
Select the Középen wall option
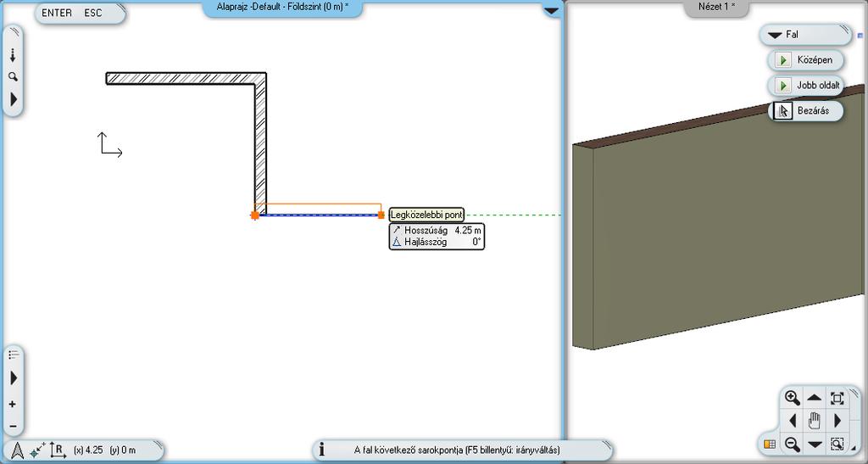(x=807, y=59)
